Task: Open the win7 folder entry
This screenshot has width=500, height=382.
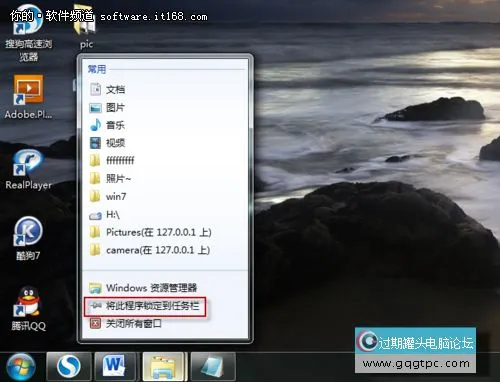Action: click(x=165, y=196)
